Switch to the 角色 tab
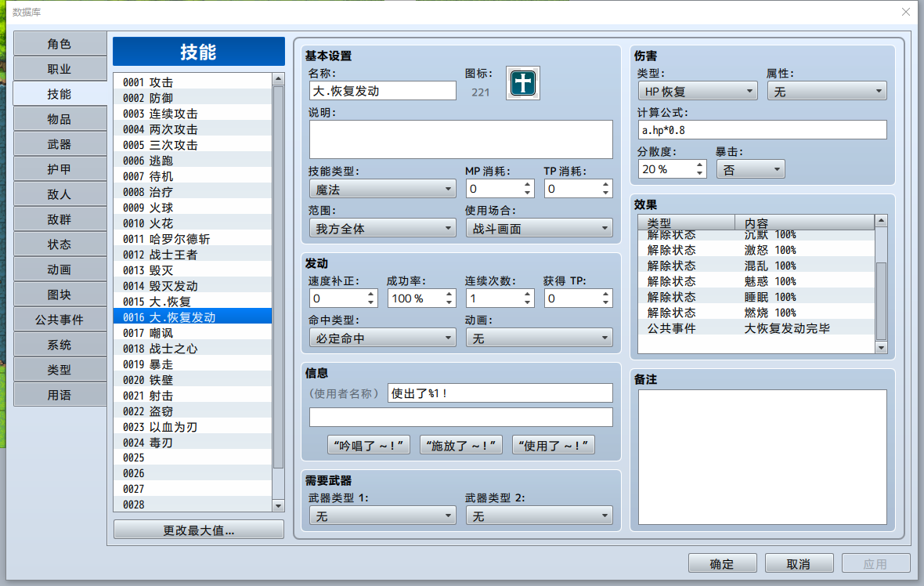Screen dimensions: 924x586 coord(60,44)
